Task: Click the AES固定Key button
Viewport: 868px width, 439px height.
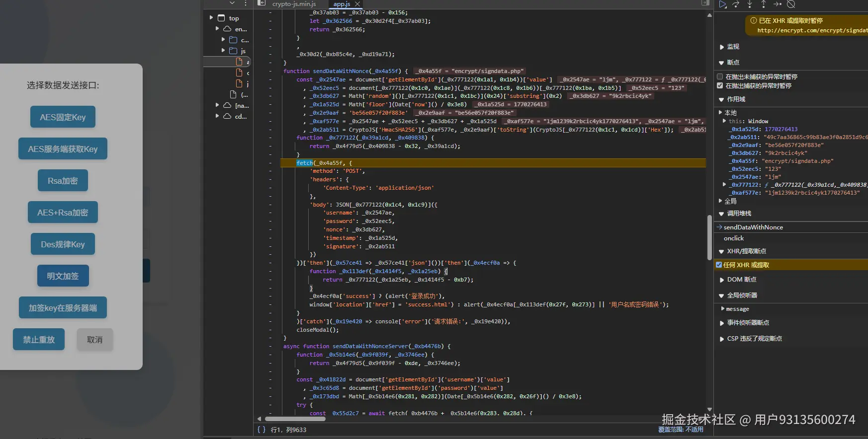Action: 63,117
